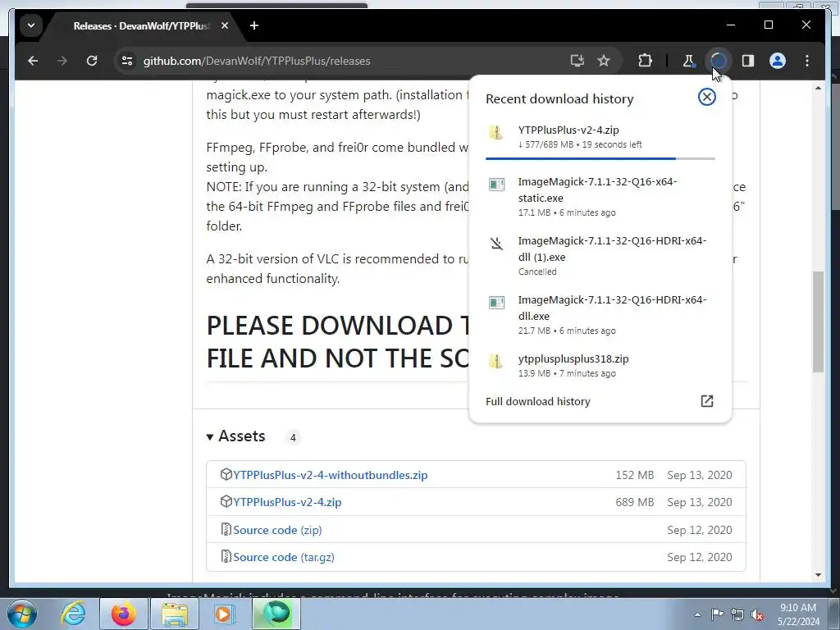Open Full download history
The image size is (840, 630).
538,402
